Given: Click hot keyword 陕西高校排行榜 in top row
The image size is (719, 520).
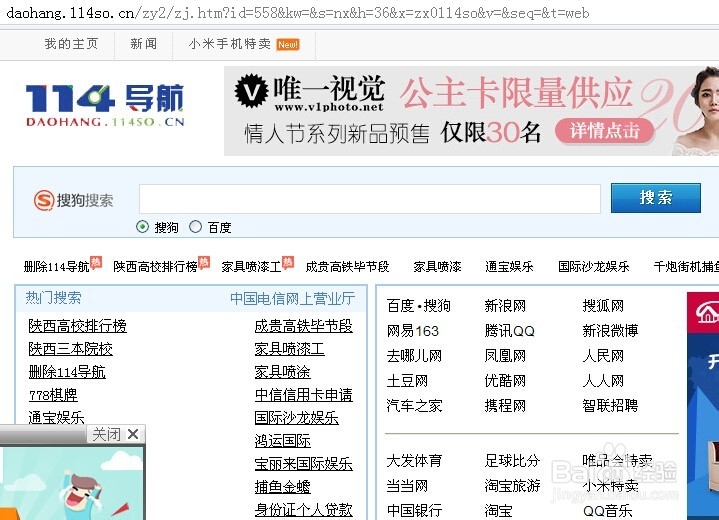Looking at the screenshot, I should click(155, 266).
